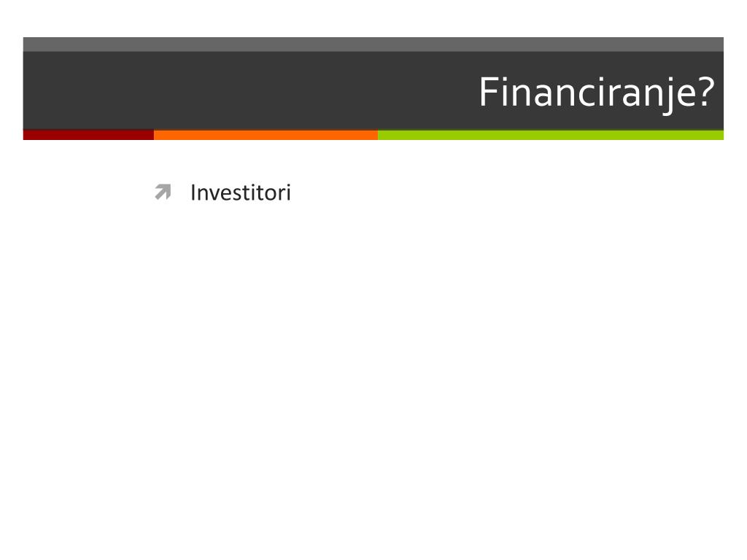This screenshot has width=747, height=560.
Task: Click the final letter i of 'Investitori'
Action: tap(288, 192)
